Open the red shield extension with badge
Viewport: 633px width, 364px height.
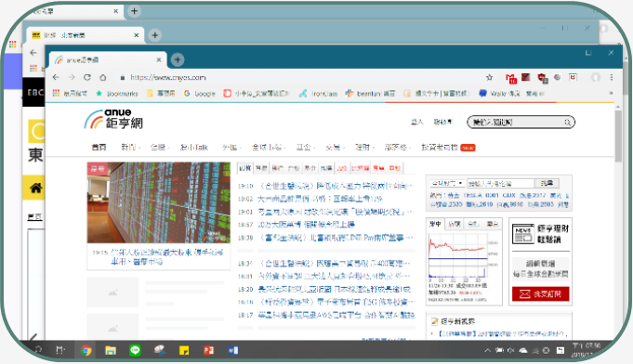542,78
